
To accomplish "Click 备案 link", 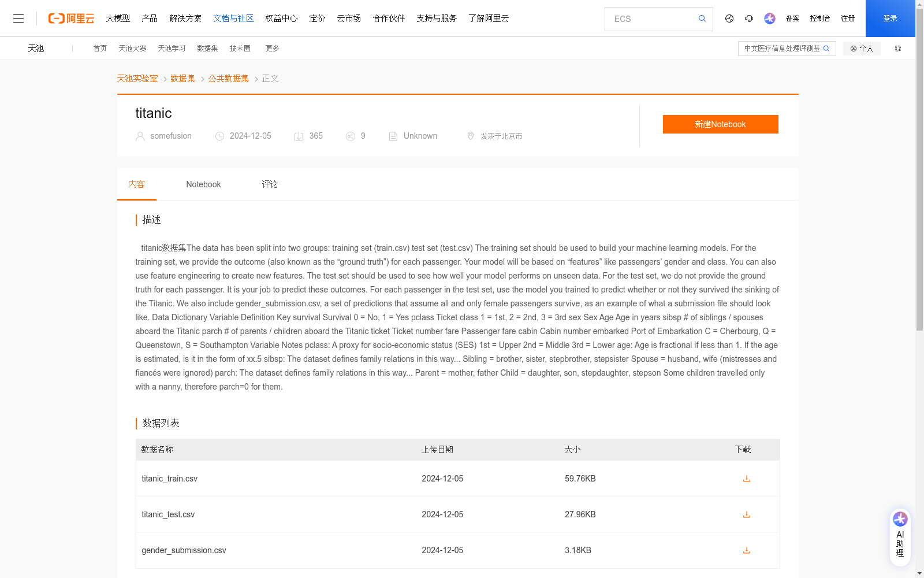I will click(x=792, y=18).
